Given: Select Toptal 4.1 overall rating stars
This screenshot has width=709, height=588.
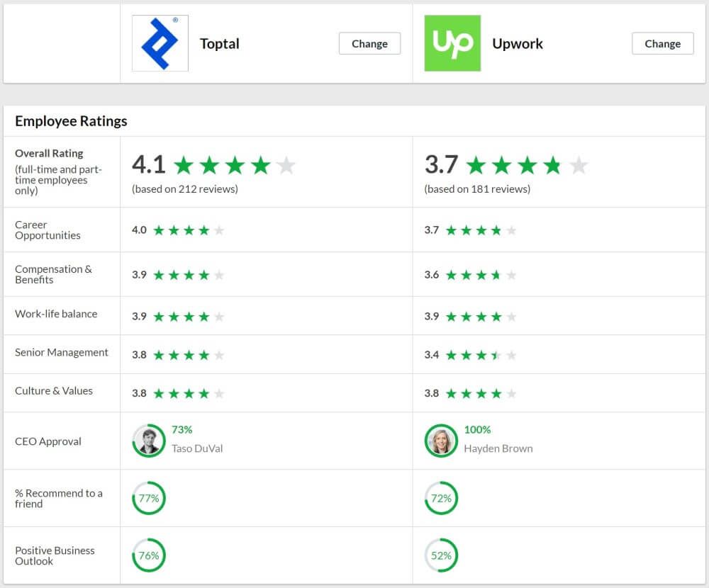Looking at the screenshot, I should click(x=235, y=165).
